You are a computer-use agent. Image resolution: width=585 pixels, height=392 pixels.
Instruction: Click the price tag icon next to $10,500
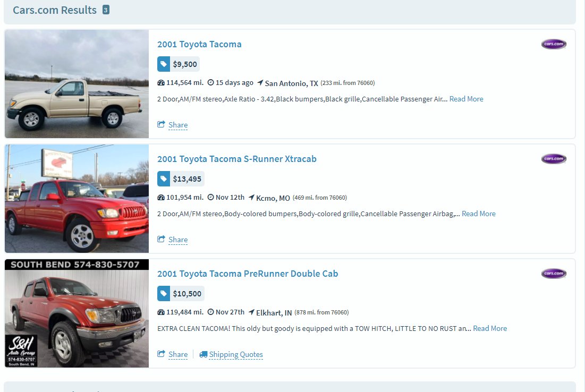point(164,294)
